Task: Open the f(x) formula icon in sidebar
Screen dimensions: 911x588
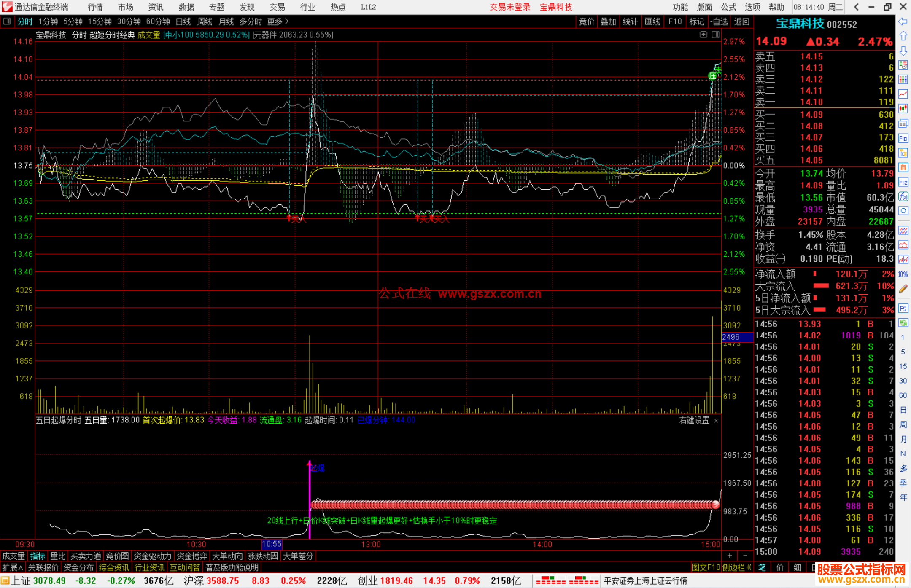Action: click(903, 196)
